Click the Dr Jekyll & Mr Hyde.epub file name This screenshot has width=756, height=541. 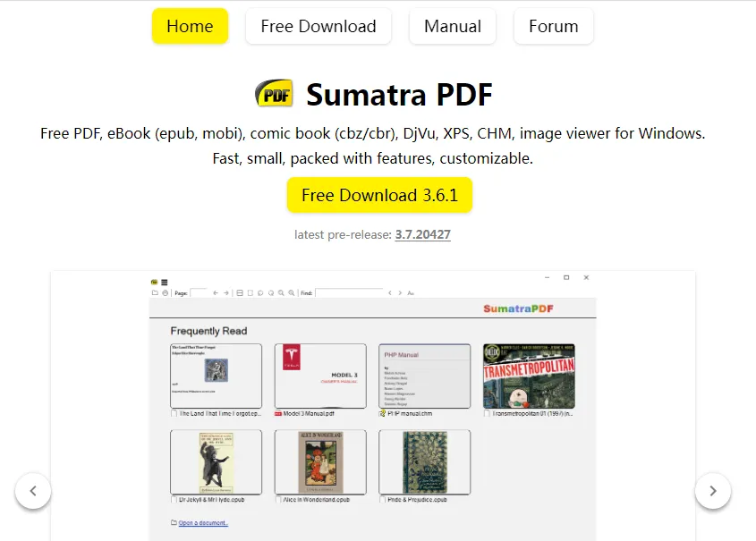tap(212, 500)
